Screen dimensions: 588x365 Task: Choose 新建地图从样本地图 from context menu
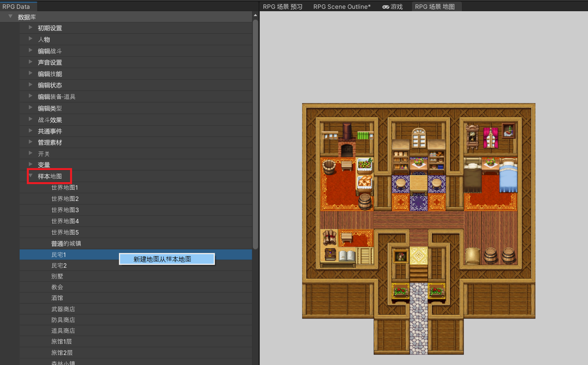pos(167,259)
